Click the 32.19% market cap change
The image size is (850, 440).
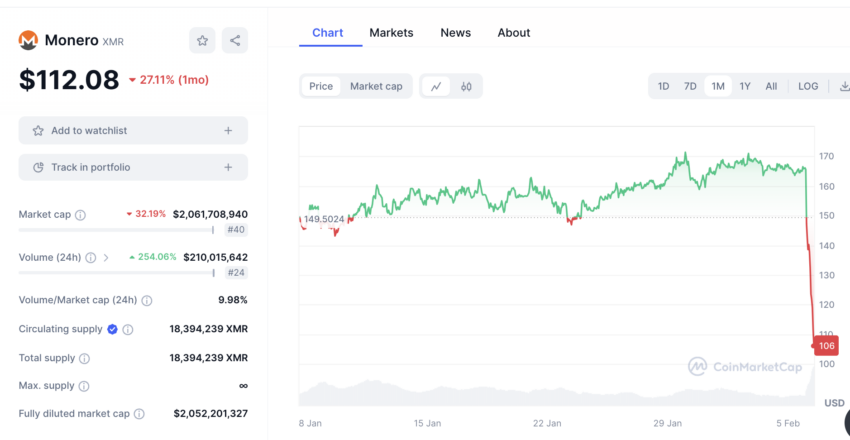[x=146, y=214]
